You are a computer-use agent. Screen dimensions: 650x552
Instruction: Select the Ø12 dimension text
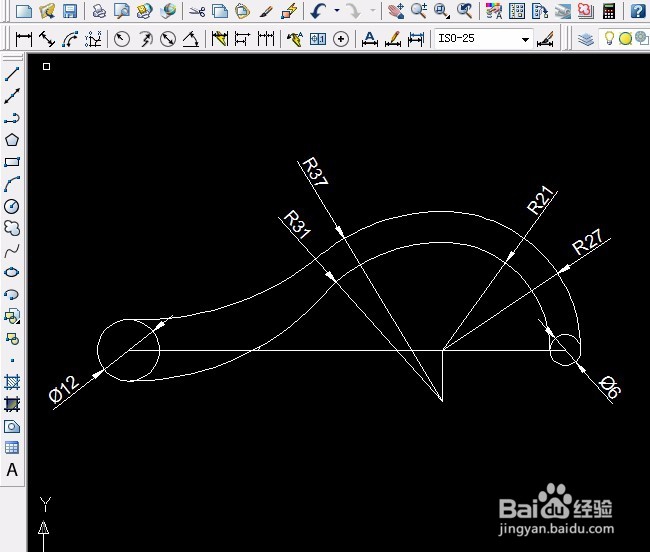coord(63,389)
